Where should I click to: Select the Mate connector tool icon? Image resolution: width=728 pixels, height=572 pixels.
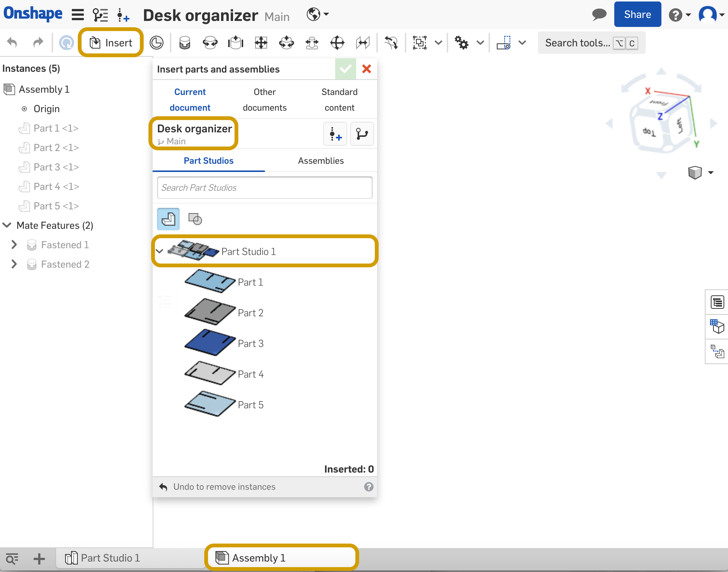tap(391, 43)
